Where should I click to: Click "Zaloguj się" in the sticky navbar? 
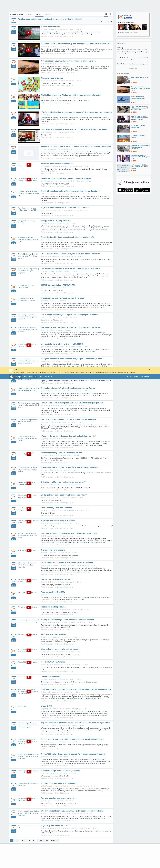(x=145, y=376)
